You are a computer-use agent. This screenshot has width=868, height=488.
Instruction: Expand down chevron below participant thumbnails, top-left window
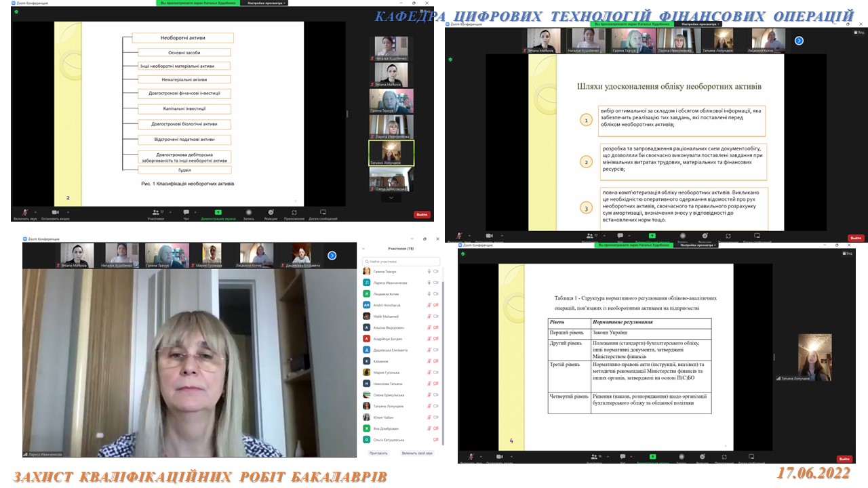pyautogui.click(x=391, y=199)
